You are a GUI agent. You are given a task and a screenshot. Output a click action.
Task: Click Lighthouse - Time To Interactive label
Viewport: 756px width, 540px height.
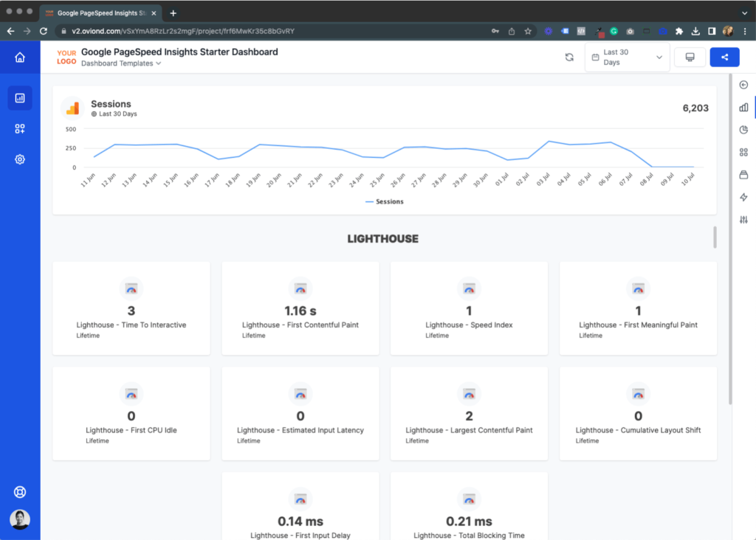pos(131,325)
